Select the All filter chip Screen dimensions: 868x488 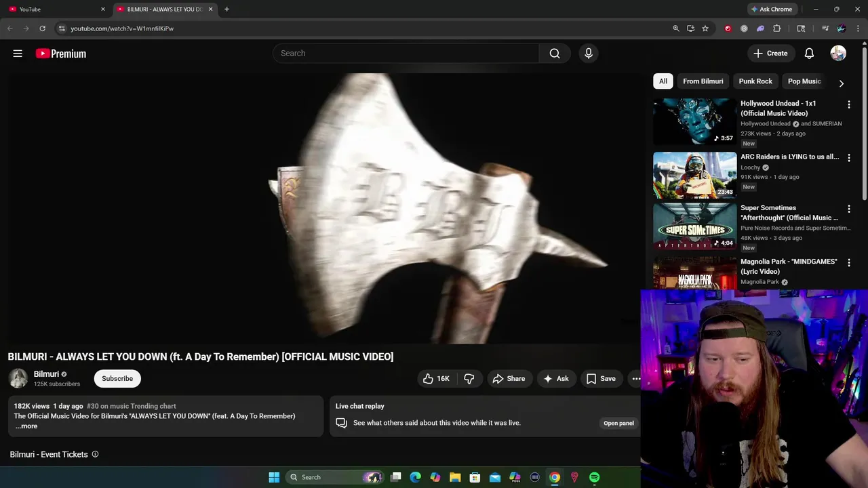coord(663,81)
